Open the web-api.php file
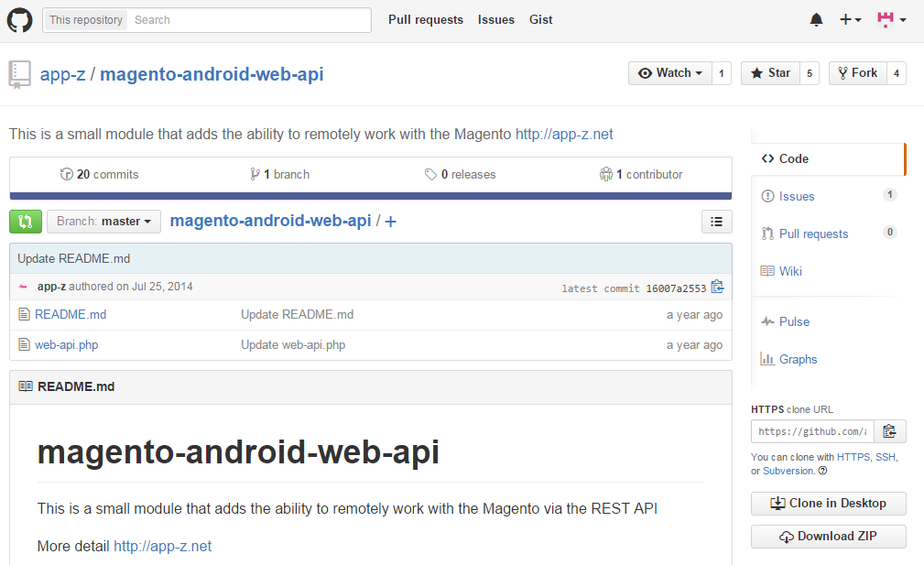 66,345
